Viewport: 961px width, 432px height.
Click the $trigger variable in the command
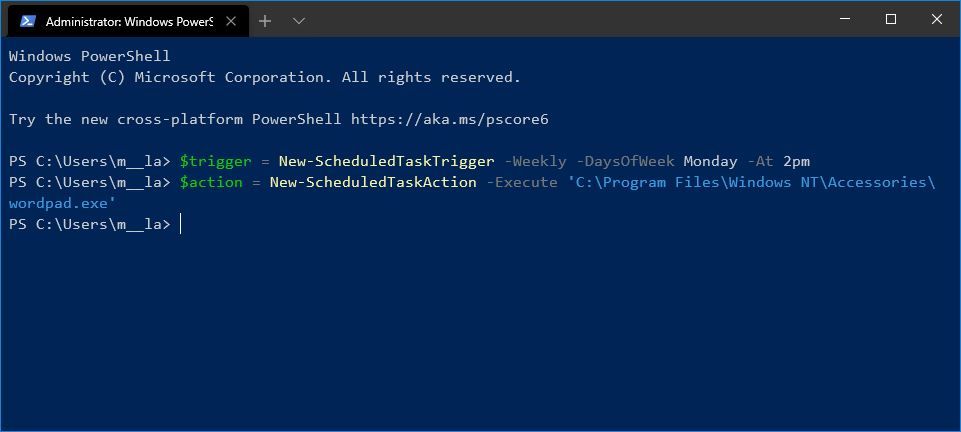215,161
